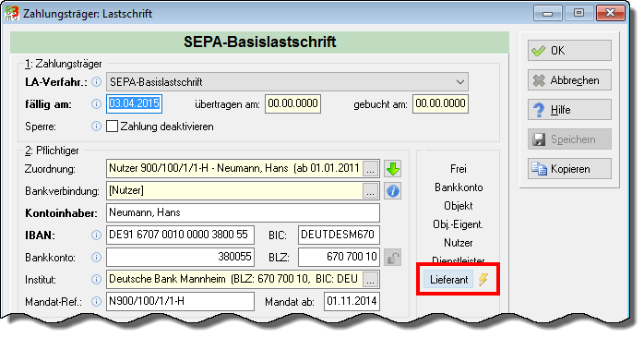Maximize the Zahlungsträger window
The height and width of the screenshot is (338, 644).
click(x=578, y=13)
